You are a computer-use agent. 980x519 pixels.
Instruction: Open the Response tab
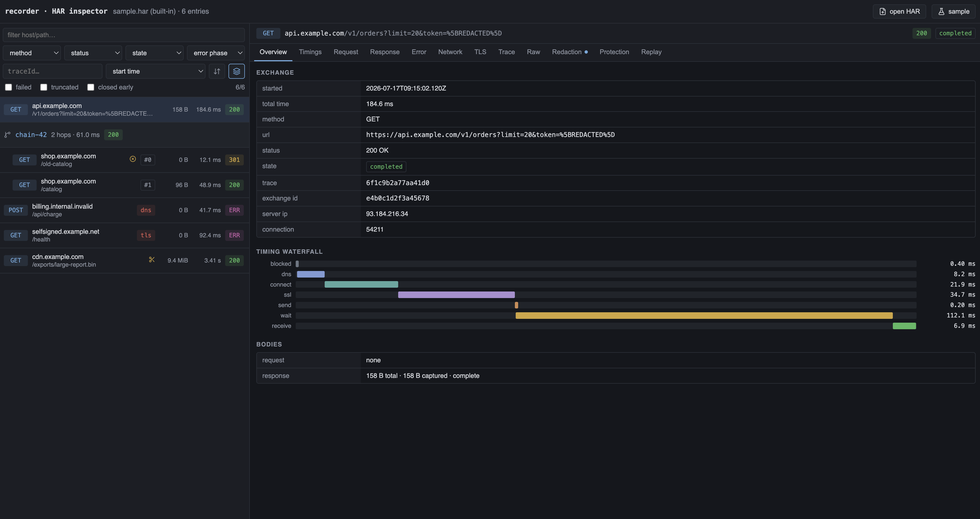pyautogui.click(x=385, y=52)
